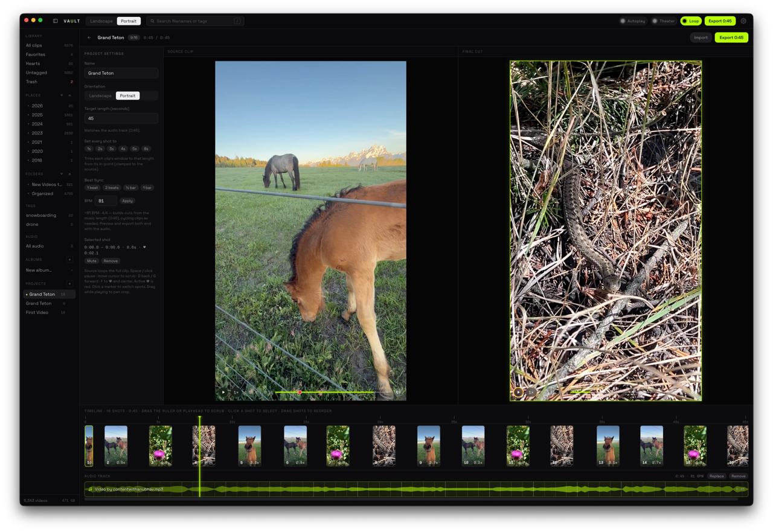Open All audio in sidebar
The image size is (773, 532).
point(49,246)
